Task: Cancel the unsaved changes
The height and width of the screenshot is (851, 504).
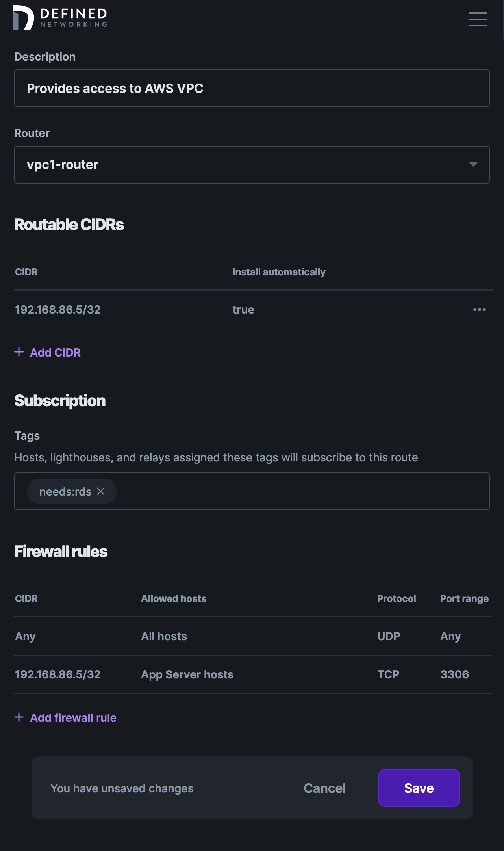Action: tap(324, 788)
